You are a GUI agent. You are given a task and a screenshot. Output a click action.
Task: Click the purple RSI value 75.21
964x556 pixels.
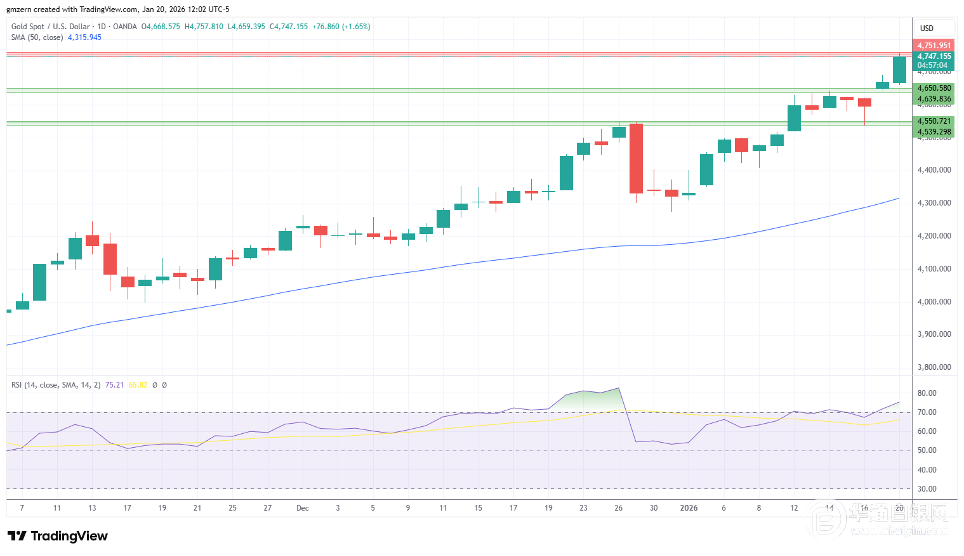pos(115,383)
